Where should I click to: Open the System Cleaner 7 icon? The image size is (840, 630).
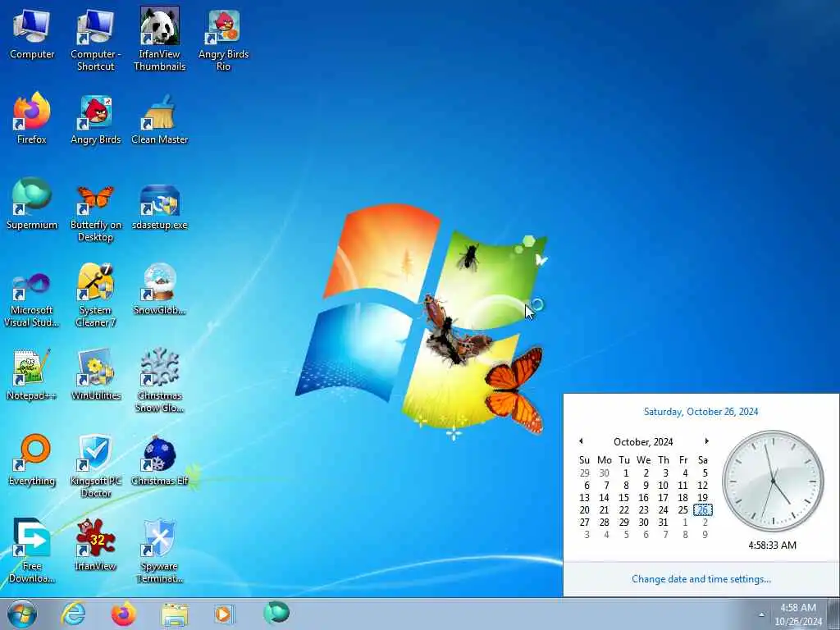click(95, 296)
